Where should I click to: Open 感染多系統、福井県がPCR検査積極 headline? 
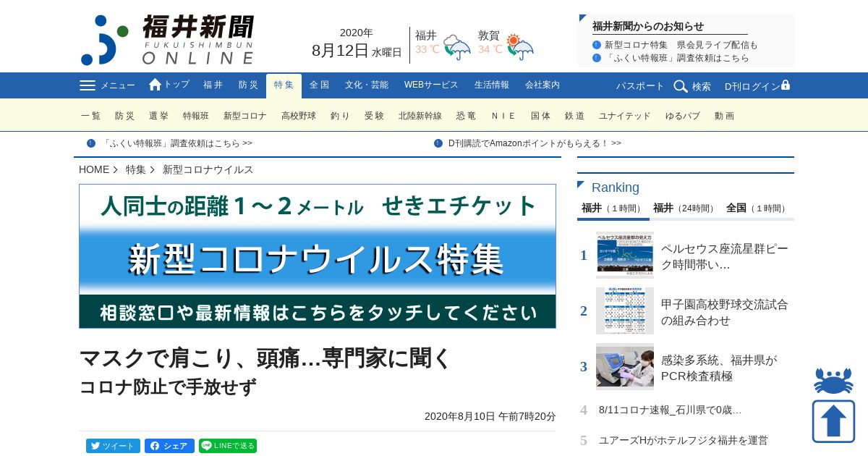pyautogui.click(x=719, y=368)
